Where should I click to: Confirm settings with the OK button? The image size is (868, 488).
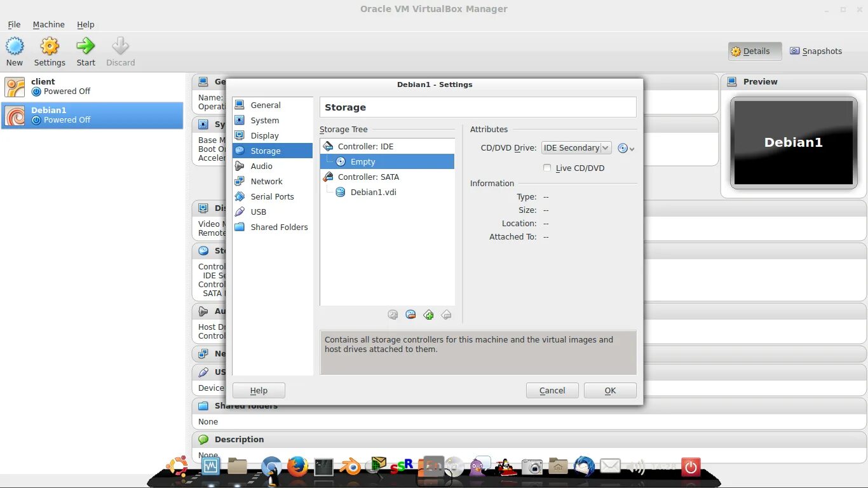coord(609,390)
